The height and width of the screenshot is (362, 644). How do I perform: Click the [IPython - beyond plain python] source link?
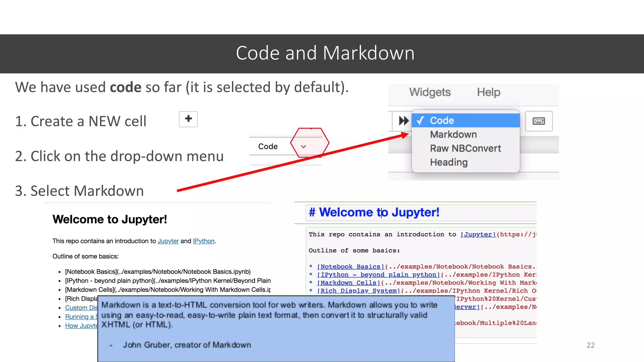pos(379,275)
